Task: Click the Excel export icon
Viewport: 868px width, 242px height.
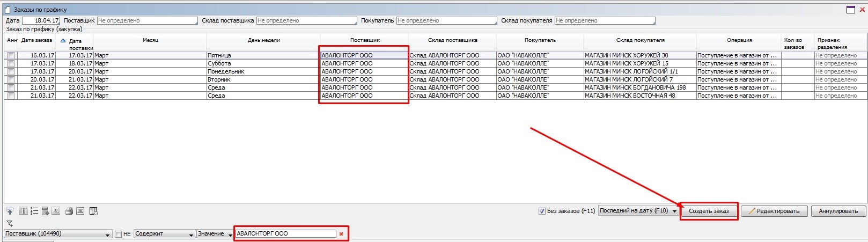Action: [80, 211]
